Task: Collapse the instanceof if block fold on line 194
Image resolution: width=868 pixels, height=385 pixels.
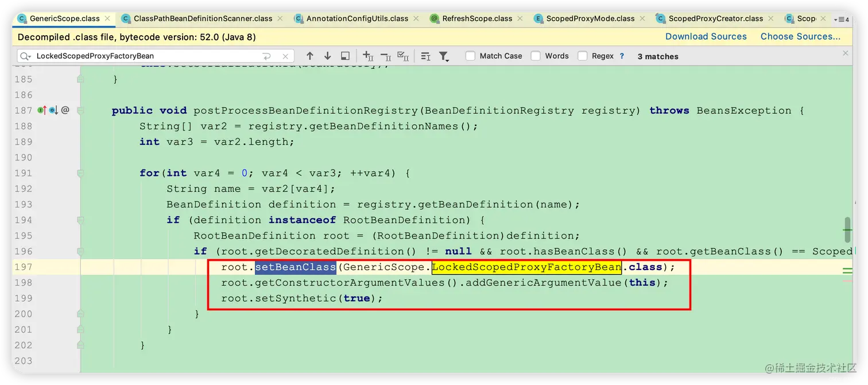Action: click(81, 220)
